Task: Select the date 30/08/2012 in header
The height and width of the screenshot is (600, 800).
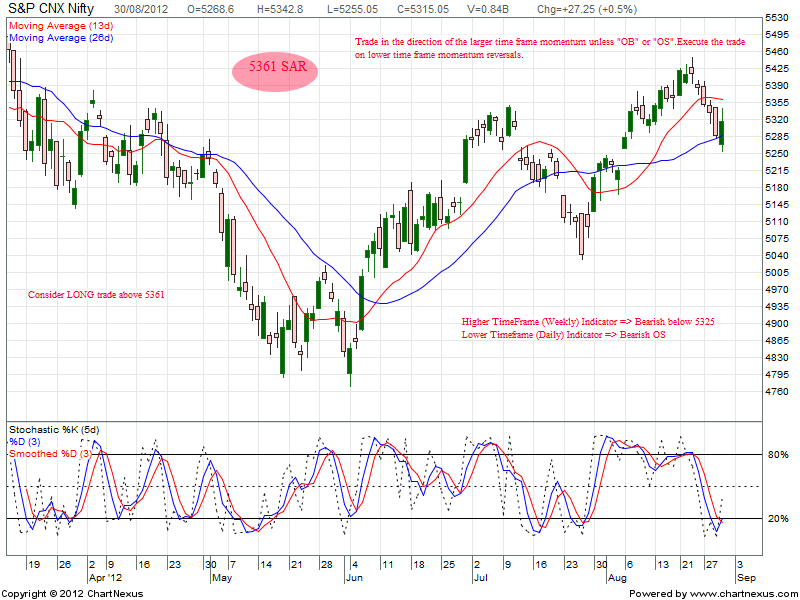Action: click(x=141, y=9)
